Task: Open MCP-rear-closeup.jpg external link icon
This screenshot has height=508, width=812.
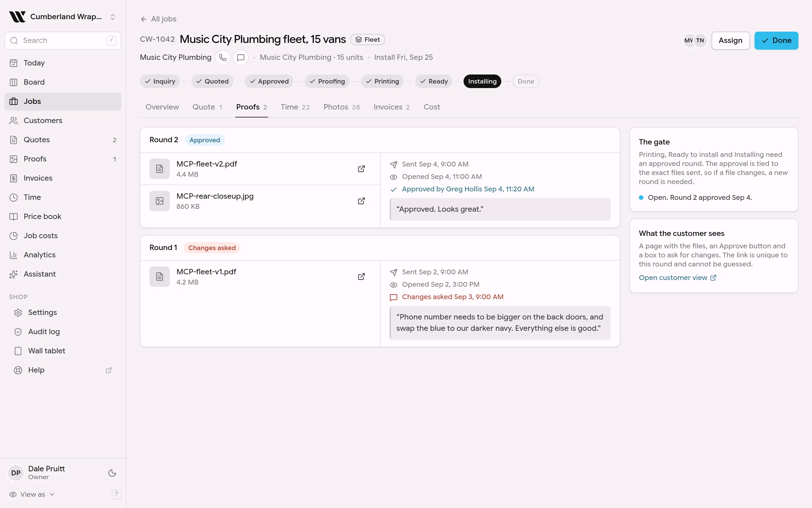Action: (361, 201)
